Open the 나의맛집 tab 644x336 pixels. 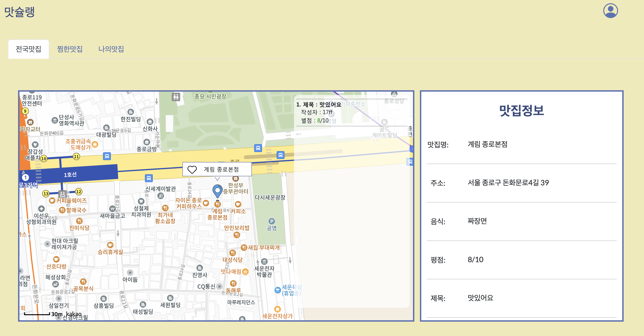click(x=111, y=49)
